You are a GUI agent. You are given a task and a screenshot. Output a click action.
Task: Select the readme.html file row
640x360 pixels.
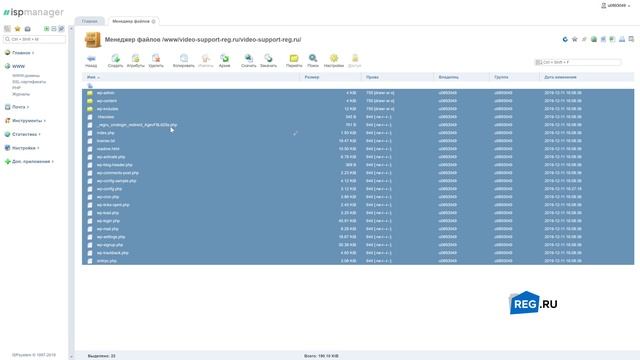[358, 149]
